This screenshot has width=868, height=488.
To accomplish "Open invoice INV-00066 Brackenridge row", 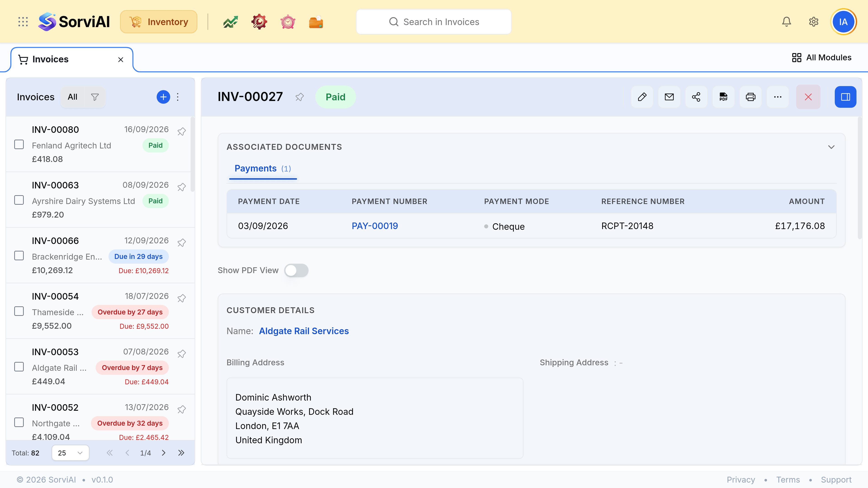I will 100,256.
